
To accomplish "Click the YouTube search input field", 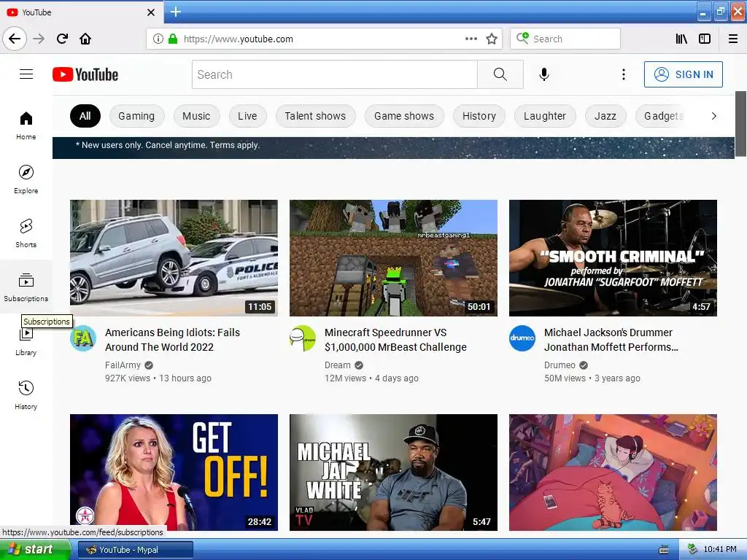I will tap(334, 74).
